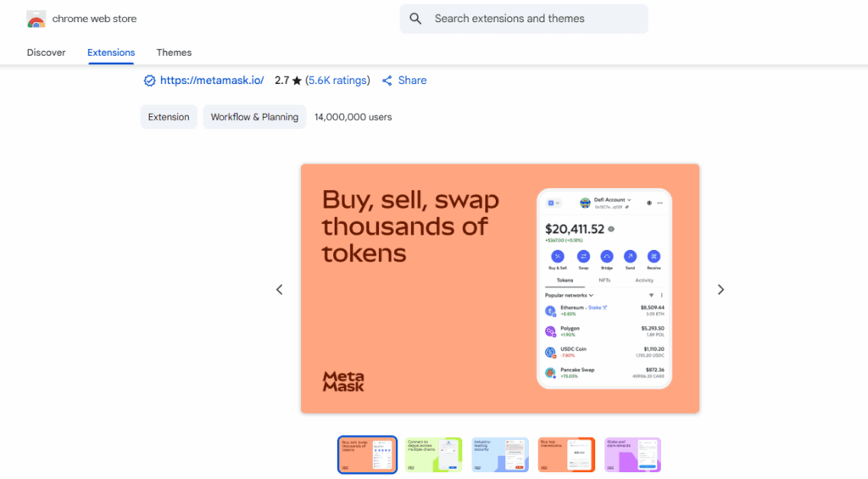Image resolution: width=868 pixels, height=479 pixels.
Task: Click the magnifier icon in the search bar
Action: click(415, 19)
